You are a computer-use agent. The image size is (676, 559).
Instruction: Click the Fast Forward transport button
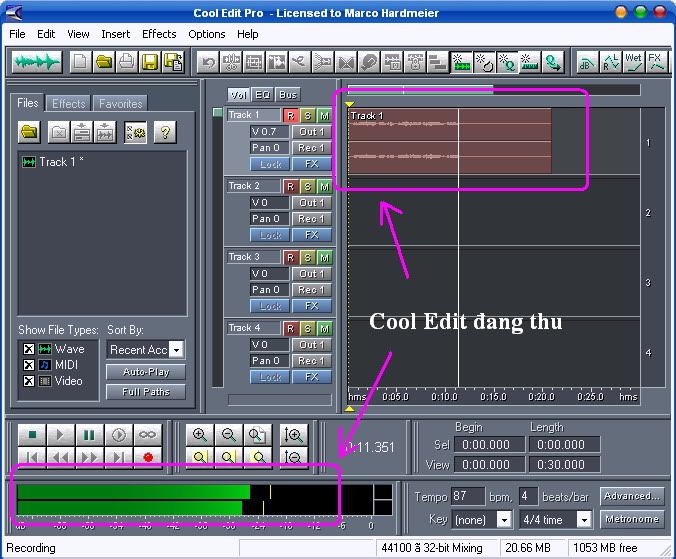coord(89,457)
